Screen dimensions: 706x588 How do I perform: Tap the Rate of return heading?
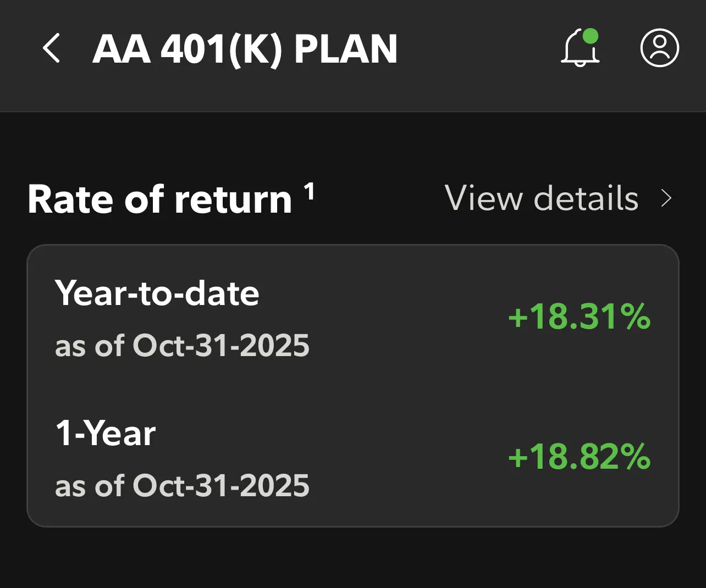click(159, 199)
